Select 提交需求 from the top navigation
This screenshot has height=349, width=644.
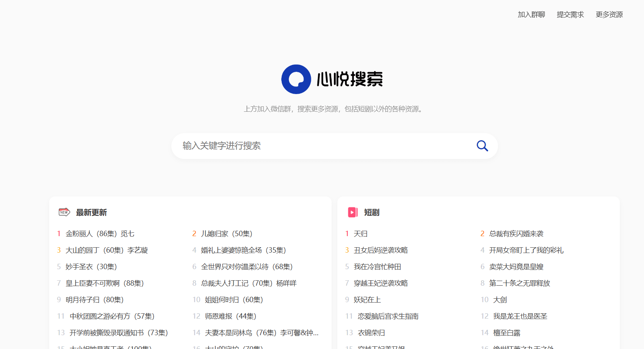[x=570, y=15]
